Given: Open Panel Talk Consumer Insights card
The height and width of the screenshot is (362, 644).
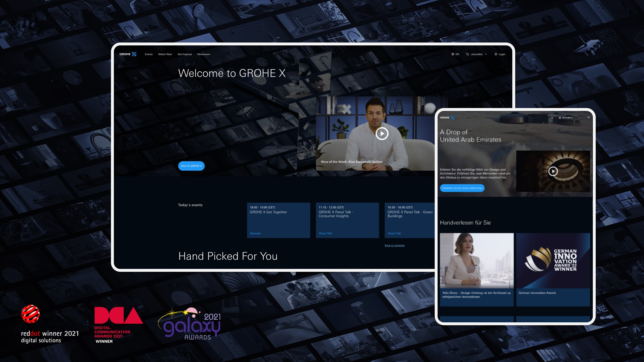Looking at the screenshot, I should tap(347, 220).
